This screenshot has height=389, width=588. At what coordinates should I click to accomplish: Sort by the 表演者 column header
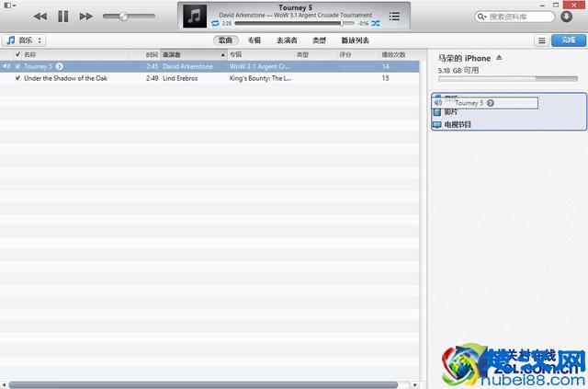[194, 55]
